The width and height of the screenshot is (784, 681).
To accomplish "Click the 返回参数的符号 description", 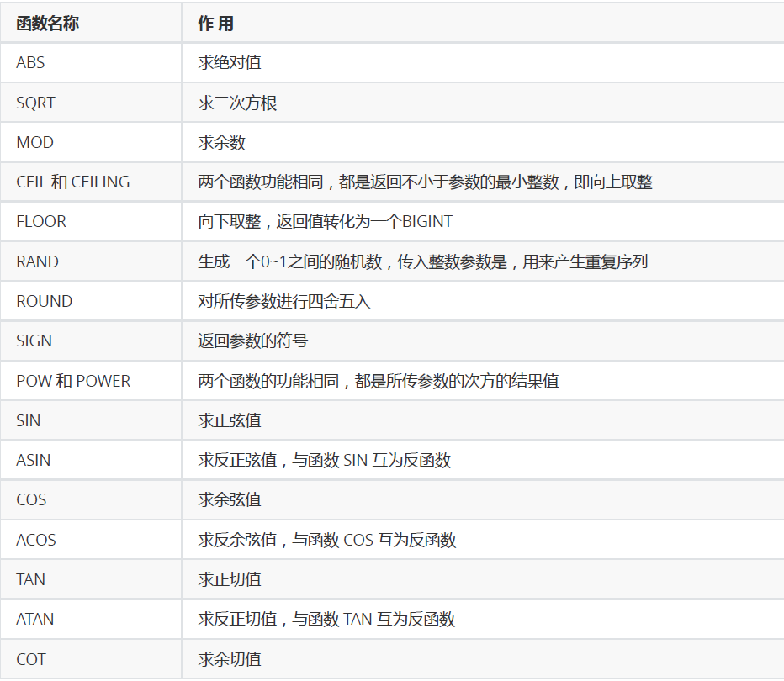I will 252,340.
